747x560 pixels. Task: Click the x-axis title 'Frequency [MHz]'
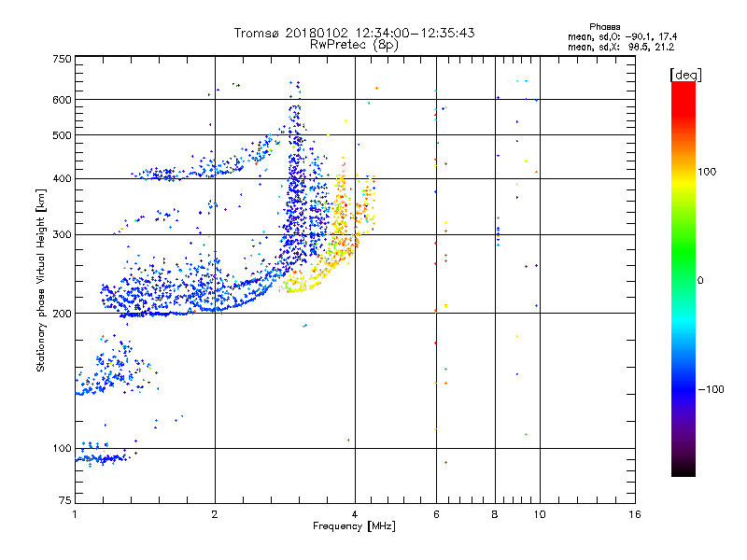pos(354,526)
